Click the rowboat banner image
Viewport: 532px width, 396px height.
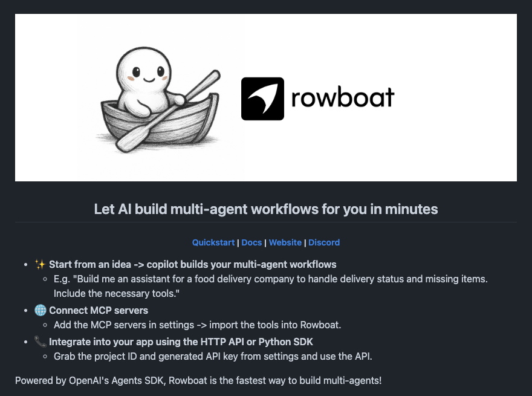pos(266,98)
